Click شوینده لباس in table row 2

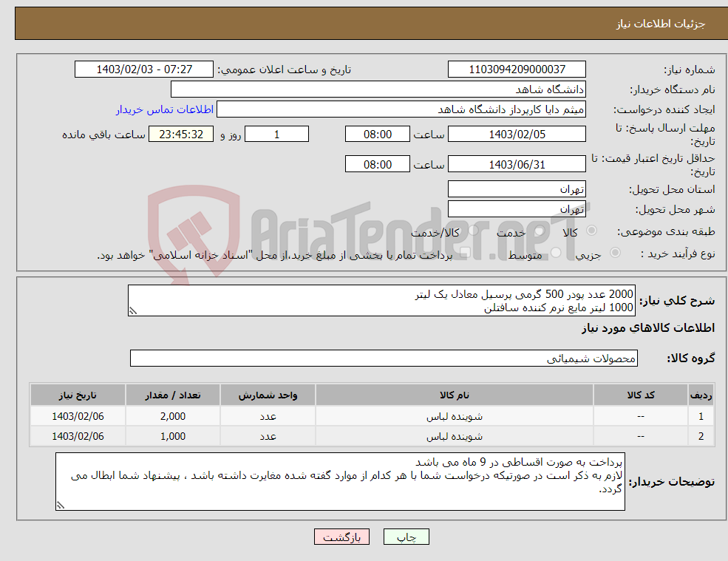coord(455,437)
